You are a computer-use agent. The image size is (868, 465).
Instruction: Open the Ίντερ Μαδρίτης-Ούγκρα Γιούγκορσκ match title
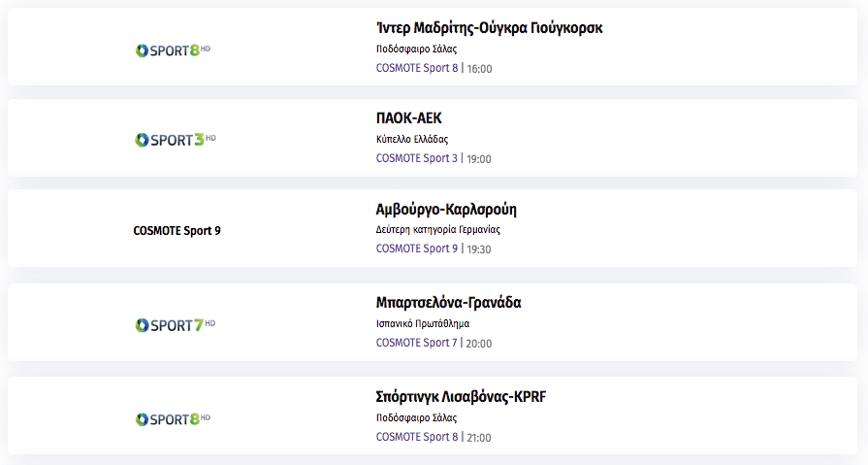coord(489,28)
